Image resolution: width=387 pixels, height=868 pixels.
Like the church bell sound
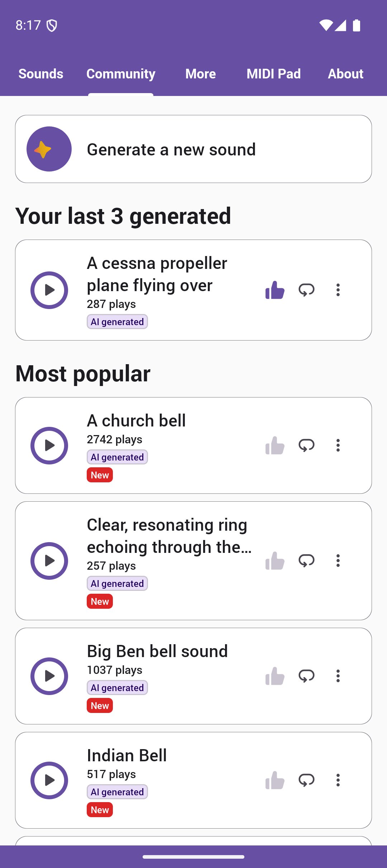coord(275,445)
